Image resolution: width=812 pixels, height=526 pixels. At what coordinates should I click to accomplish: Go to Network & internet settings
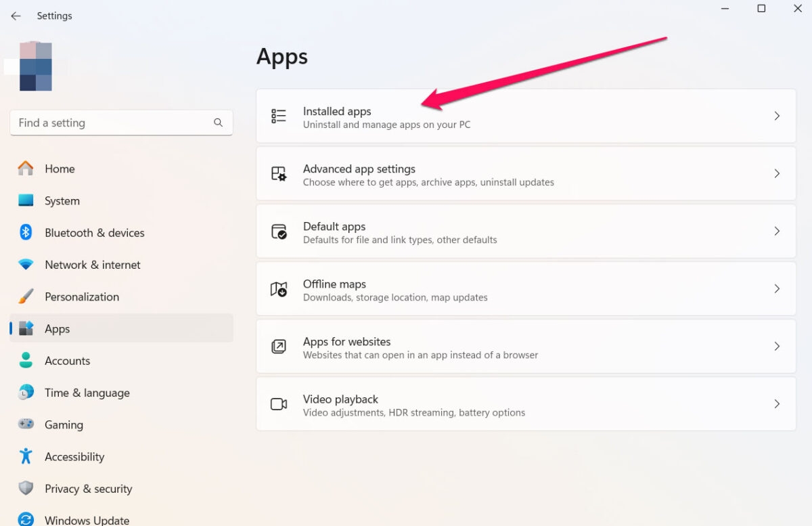pos(92,265)
